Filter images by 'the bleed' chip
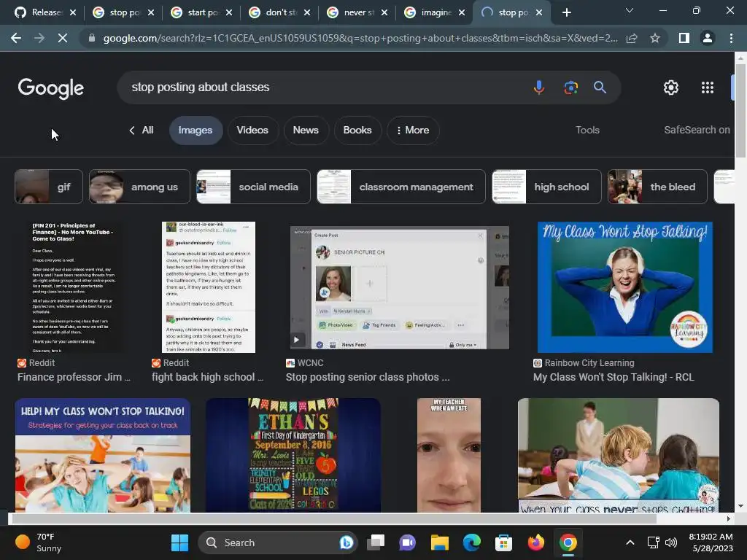The height and width of the screenshot is (560, 747). pyautogui.click(x=657, y=187)
